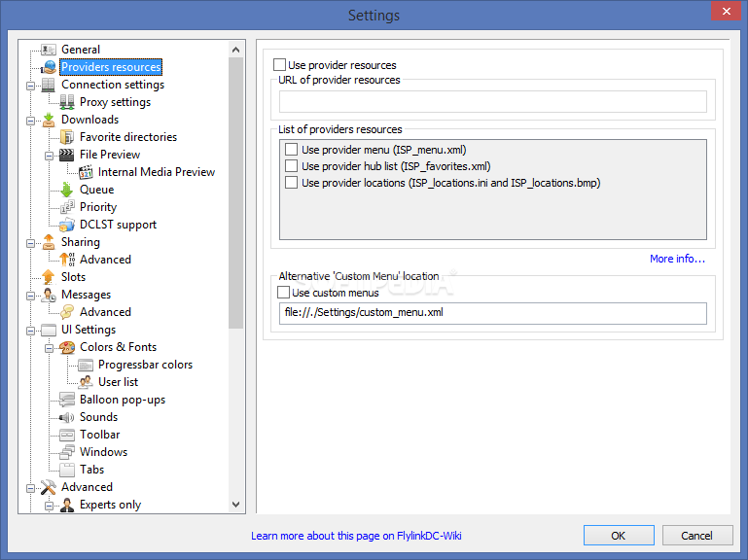Viewport: 748px width, 560px height.
Task: Click the User list people icon
Action: coord(86,382)
